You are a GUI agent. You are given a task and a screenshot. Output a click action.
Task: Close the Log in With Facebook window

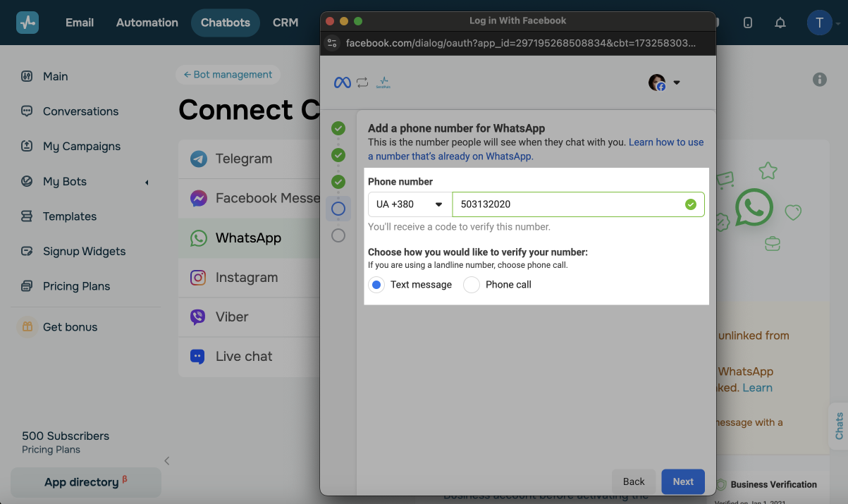coord(330,21)
